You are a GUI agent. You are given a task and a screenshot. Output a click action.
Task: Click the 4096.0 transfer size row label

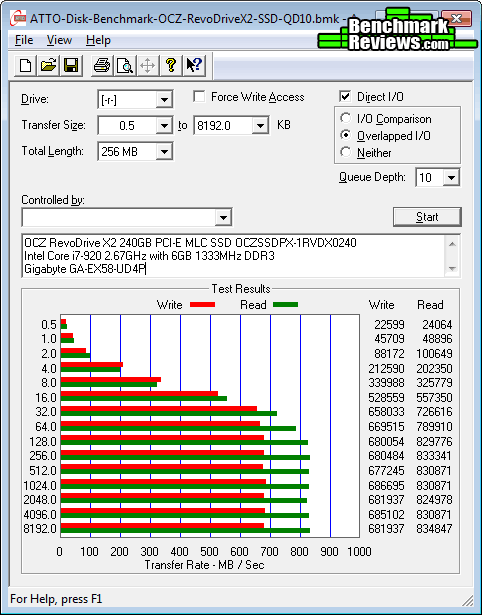coord(40,514)
